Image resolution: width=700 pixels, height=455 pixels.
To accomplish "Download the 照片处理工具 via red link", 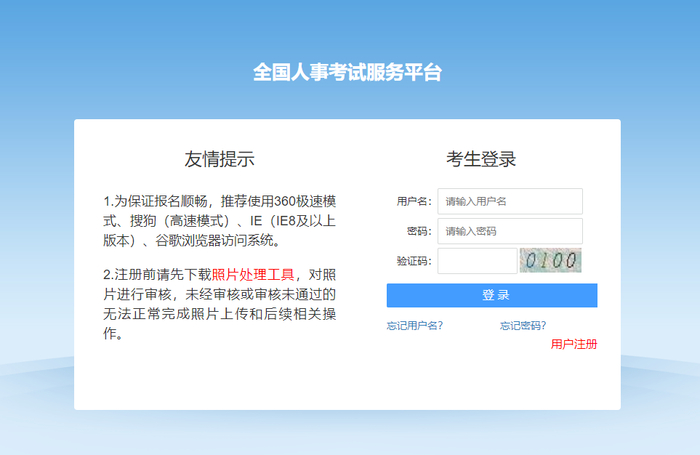I will [253, 275].
